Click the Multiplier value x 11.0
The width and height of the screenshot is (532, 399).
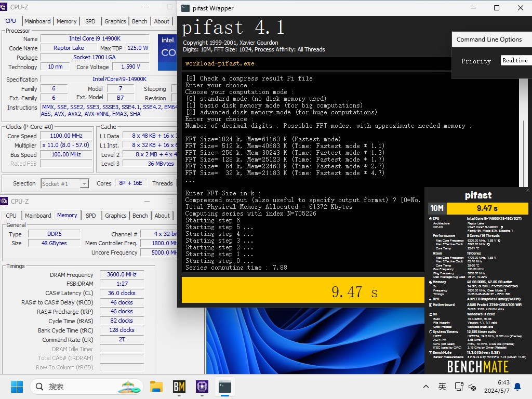tap(66, 145)
